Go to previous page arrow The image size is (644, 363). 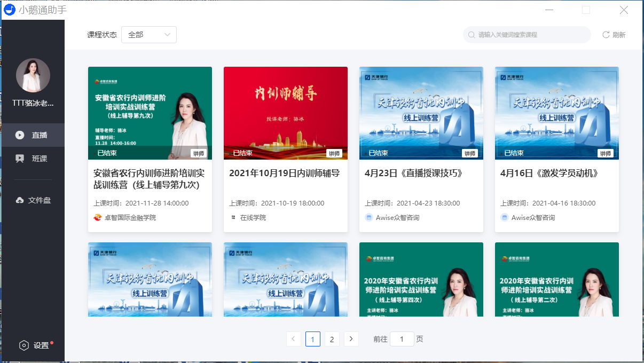pyautogui.click(x=294, y=339)
